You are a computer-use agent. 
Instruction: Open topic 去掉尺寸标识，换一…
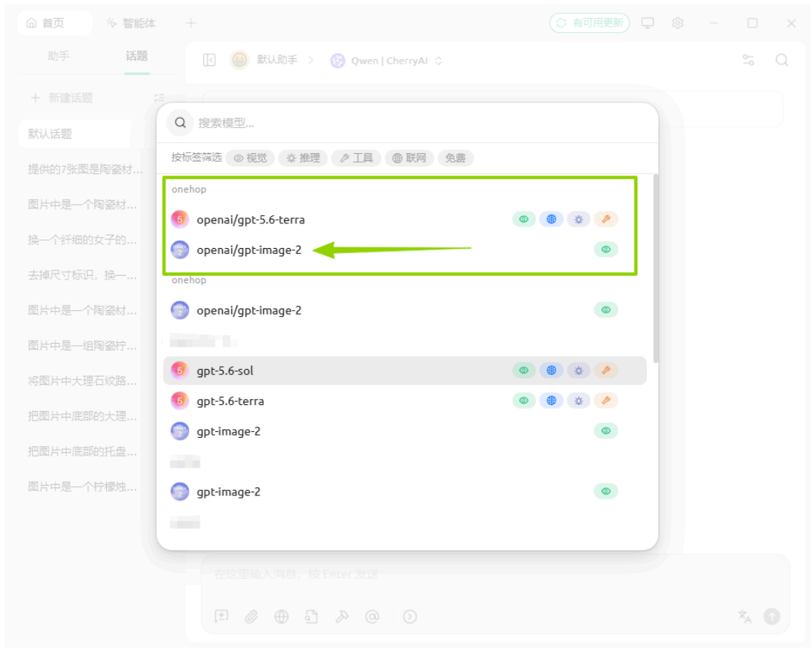pyautogui.click(x=83, y=275)
